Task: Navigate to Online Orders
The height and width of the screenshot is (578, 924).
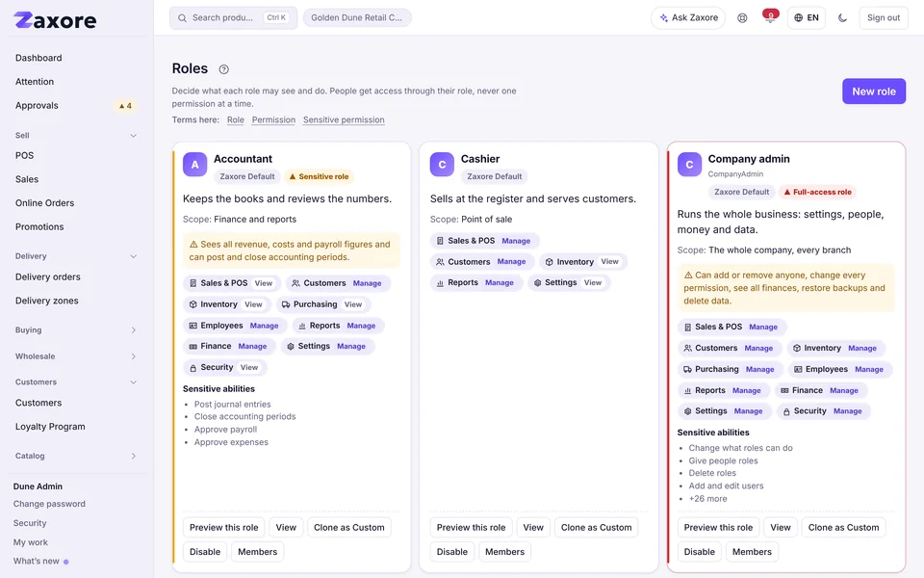Action: [x=45, y=203]
